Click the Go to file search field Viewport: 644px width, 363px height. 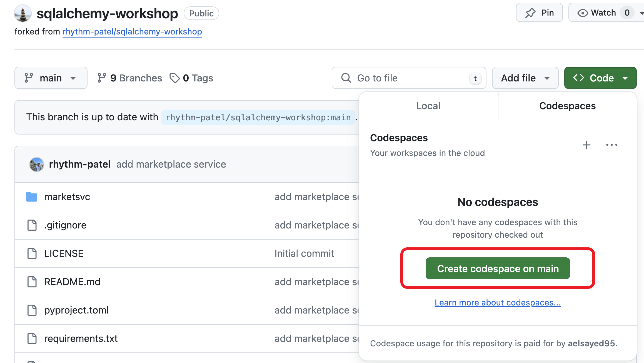point(409,78)
